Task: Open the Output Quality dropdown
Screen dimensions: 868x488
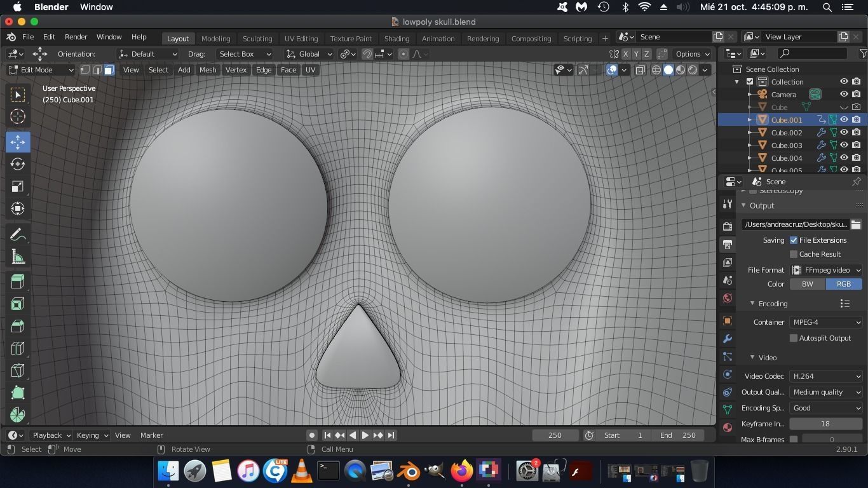Action: pyautogui.click(x=826, y=392)
